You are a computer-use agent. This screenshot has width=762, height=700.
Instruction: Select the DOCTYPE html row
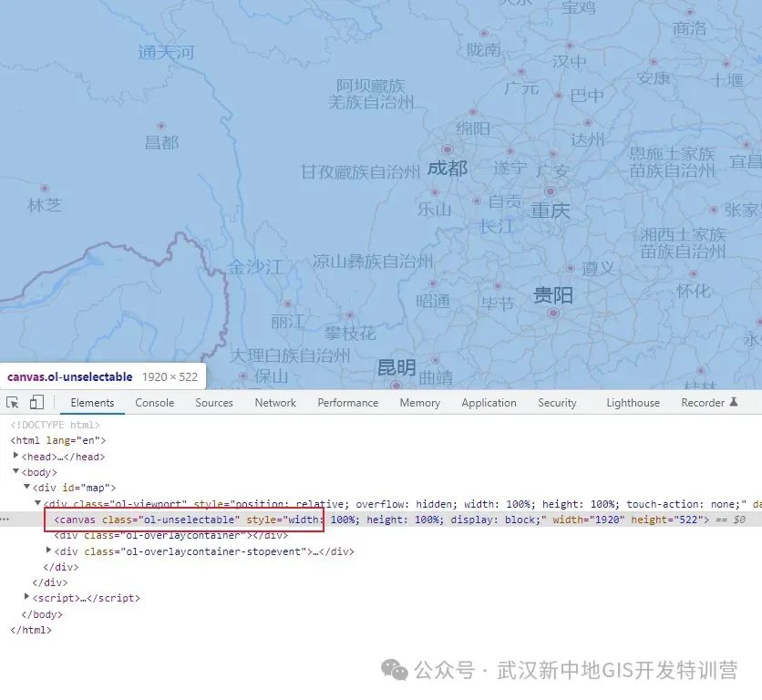point(55,425)
